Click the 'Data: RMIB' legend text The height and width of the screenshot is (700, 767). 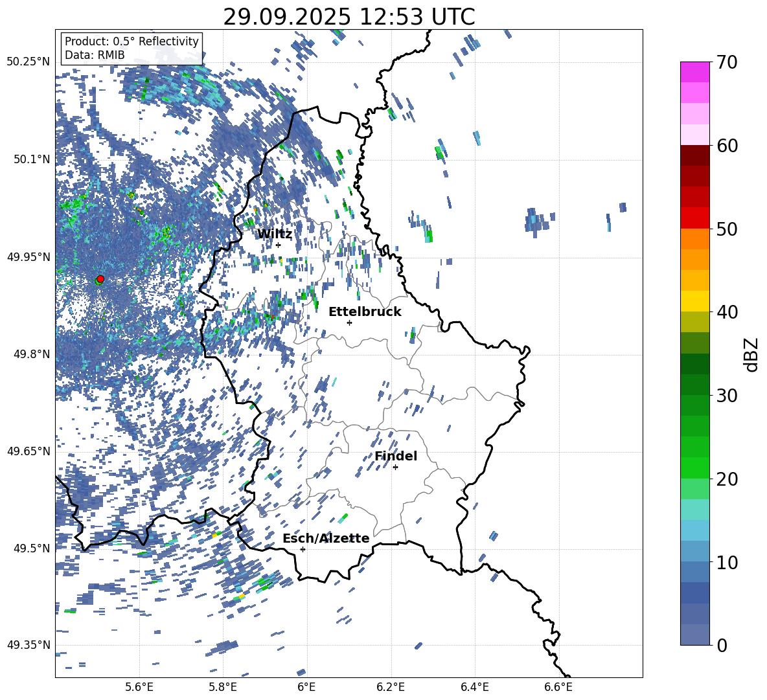pyautogui.click(x=95, y=55)
